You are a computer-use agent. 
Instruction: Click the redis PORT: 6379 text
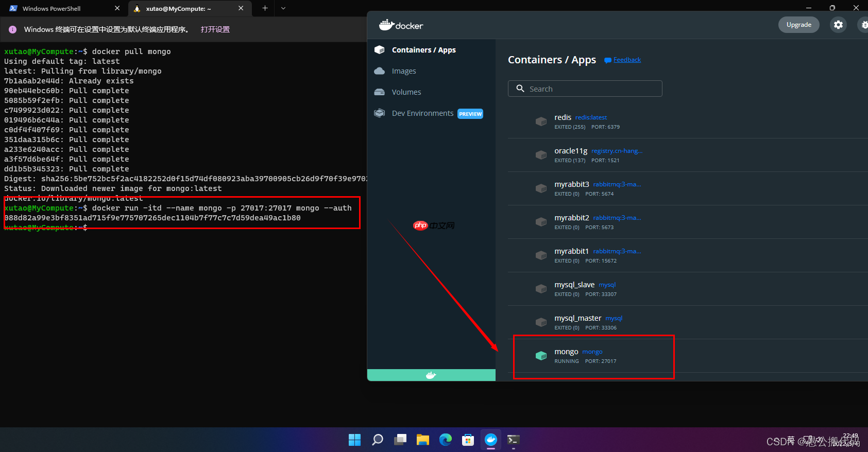point(605,127)
